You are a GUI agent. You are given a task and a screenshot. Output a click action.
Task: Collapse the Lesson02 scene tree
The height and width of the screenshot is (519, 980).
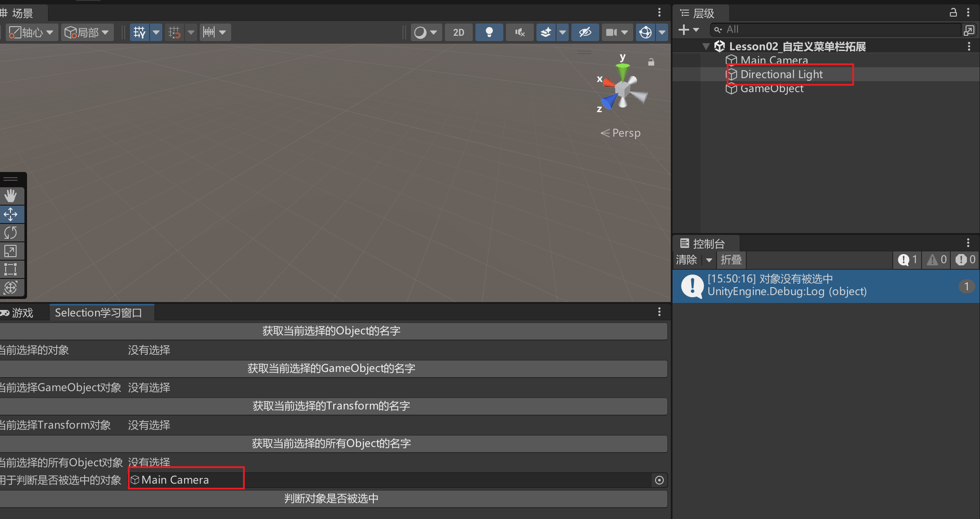(706, 46)
